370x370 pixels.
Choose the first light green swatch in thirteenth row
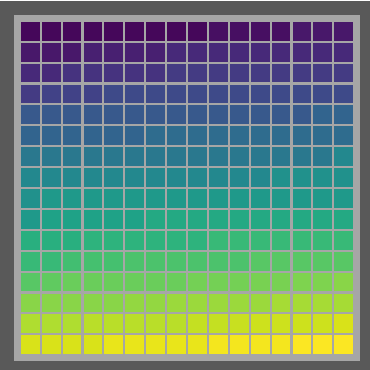[x=30, y=282]
